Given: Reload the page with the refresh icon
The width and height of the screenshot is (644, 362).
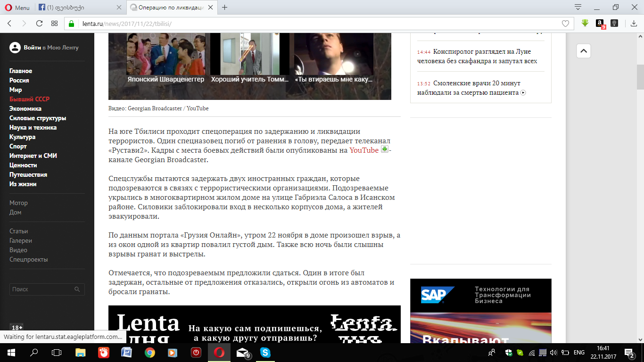Looking at the screenshot, I should [x=40, y=24].
